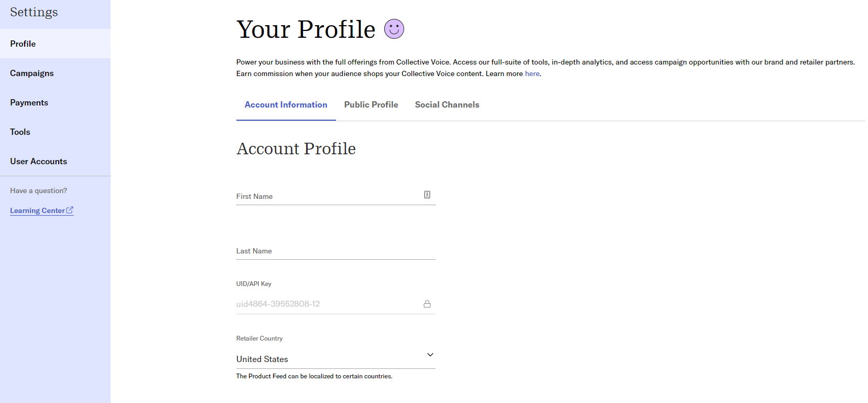Viewport: 868px width, 403px height.
Task: Switch to the Public Profile tab
Action: (371, 105)
